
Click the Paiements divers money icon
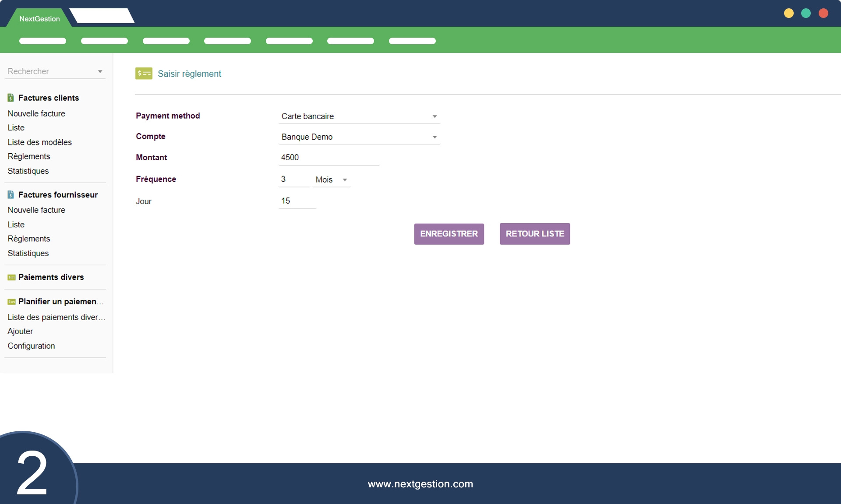(12, 277)
